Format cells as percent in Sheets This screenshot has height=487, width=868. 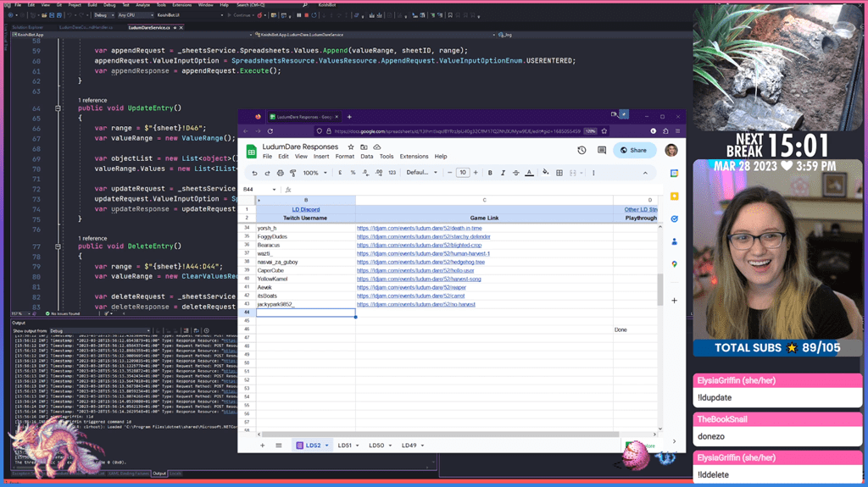pos(353,173)
